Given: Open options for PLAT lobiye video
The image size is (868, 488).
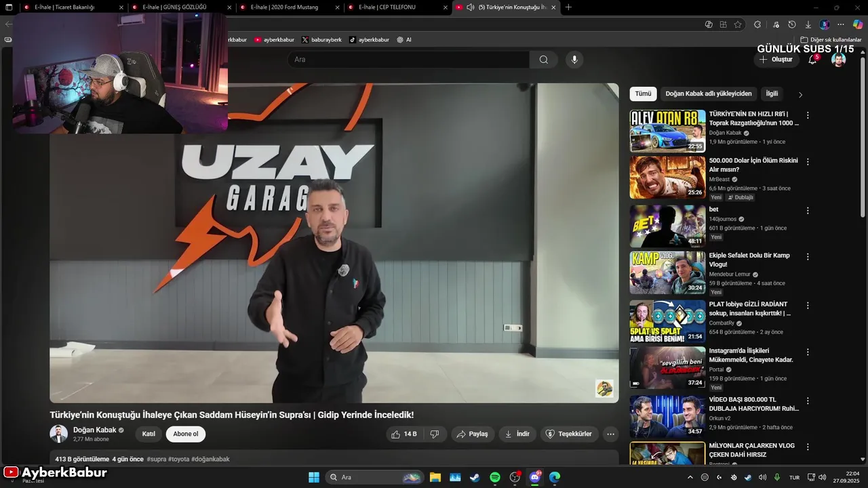Looking at the screenshot, I should 807,306.
